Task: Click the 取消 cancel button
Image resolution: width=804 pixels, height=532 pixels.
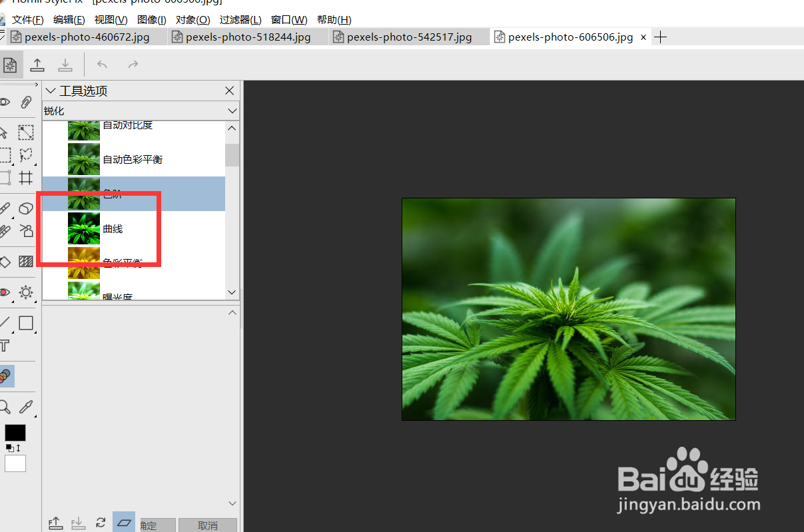Action: 208,525
